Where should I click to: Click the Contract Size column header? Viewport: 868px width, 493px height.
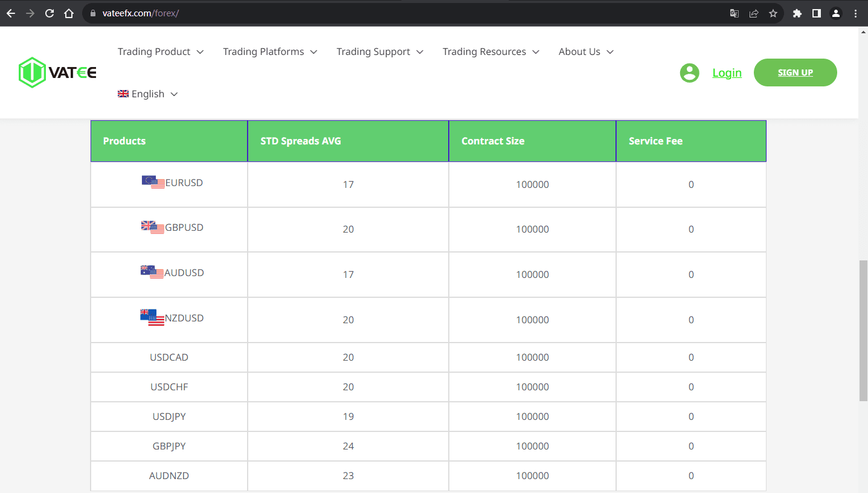tap(532, 141)
